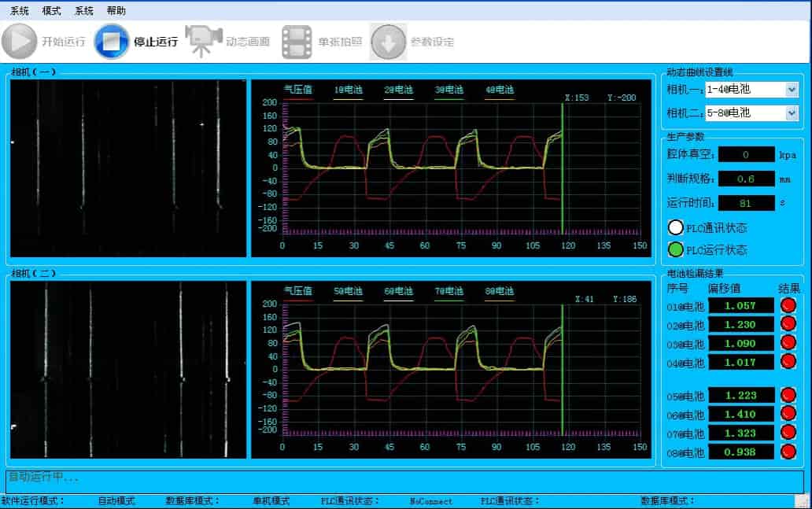Click the white PLC通讯状态 indicator circle
The image size is (812, 509).
tap(675, 228)
